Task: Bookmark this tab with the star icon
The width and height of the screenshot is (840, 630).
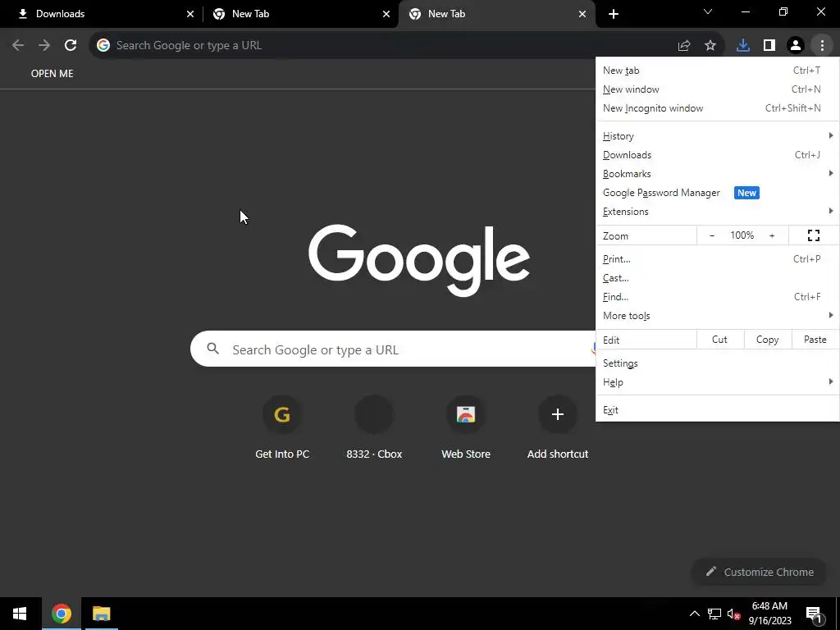Action: pyautogui.click(x=710, y=46)
